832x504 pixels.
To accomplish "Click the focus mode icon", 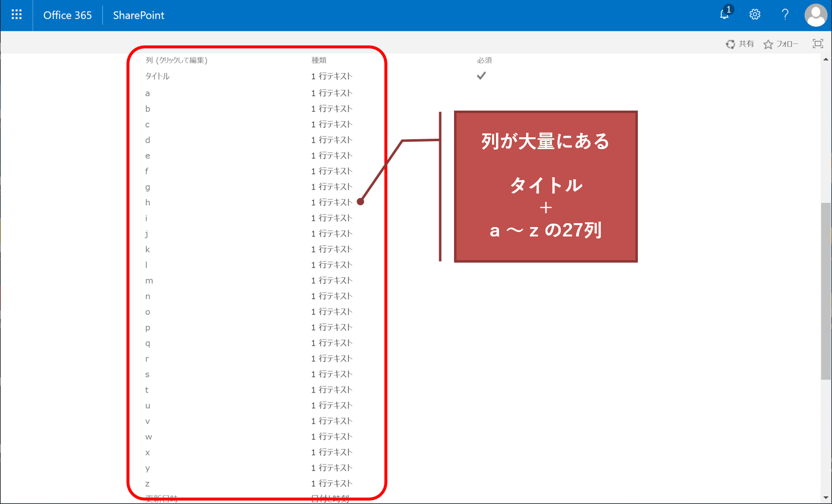I will click(818, 43).
